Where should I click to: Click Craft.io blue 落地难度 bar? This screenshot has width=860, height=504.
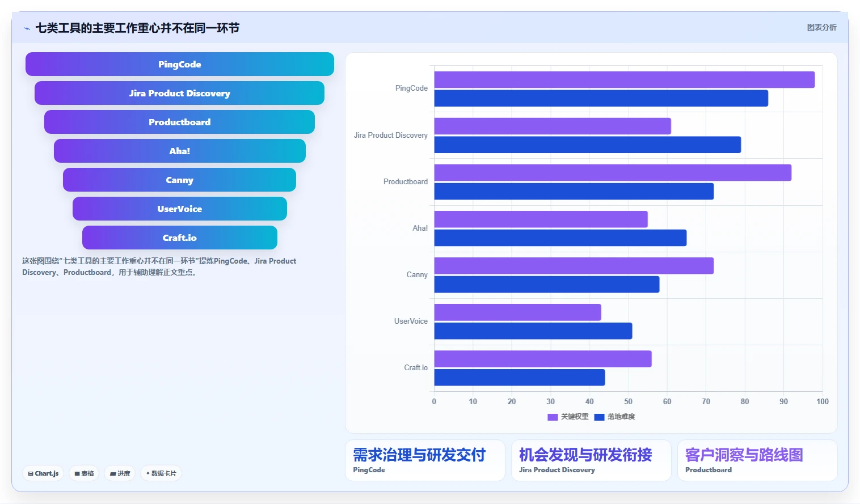tap(520, 377)
